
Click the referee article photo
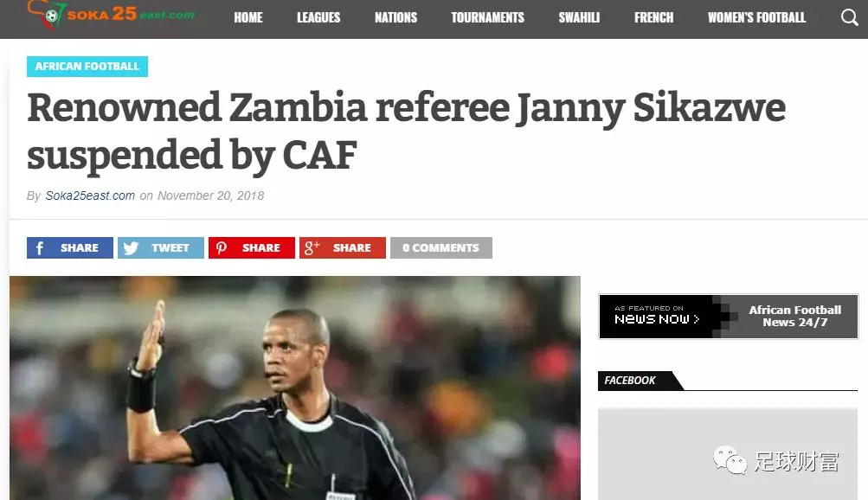click(x=295, y=388)
